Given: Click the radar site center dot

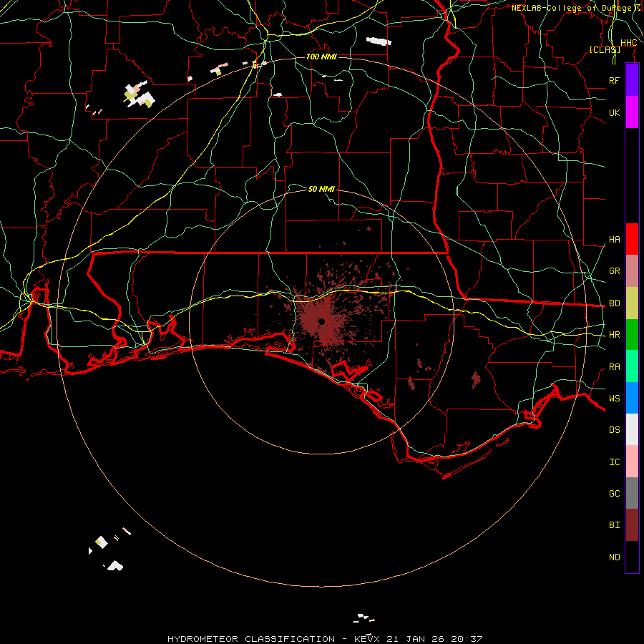Looking at the screenshot, I should click(x=321, y=321).
